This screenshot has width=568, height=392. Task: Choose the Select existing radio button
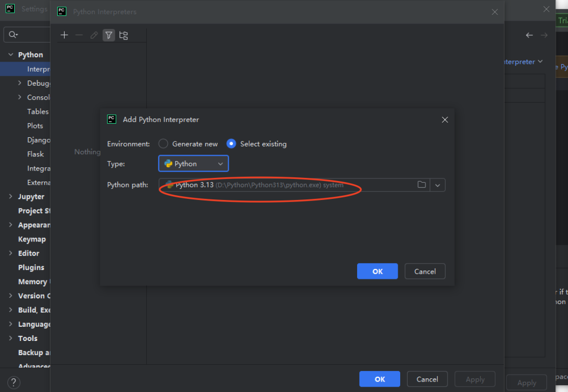231,144
